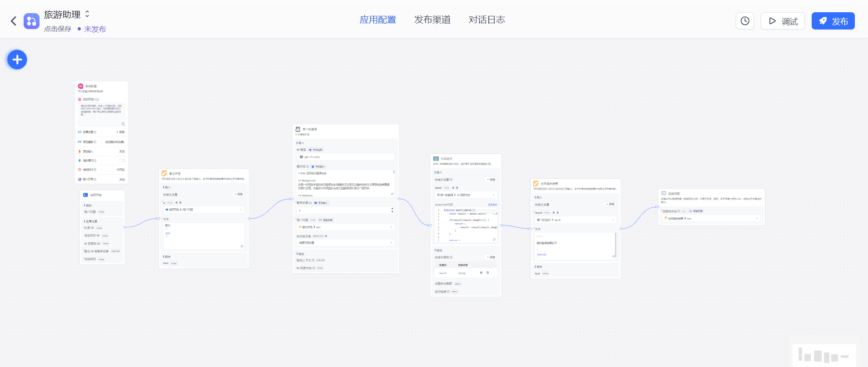The height and width of the screenshot is (367, 868).
Task: Add custom output in 代码运行 自定义输出
Action: click(491, 257)
